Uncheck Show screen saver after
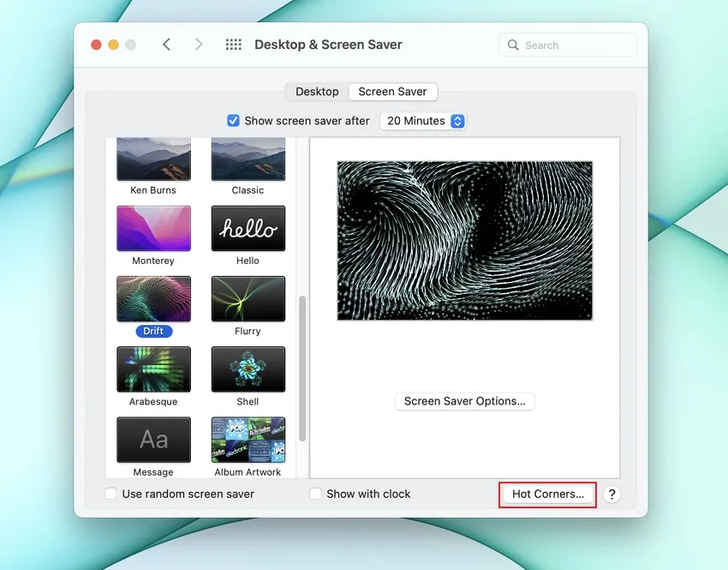 pos(233,121)
